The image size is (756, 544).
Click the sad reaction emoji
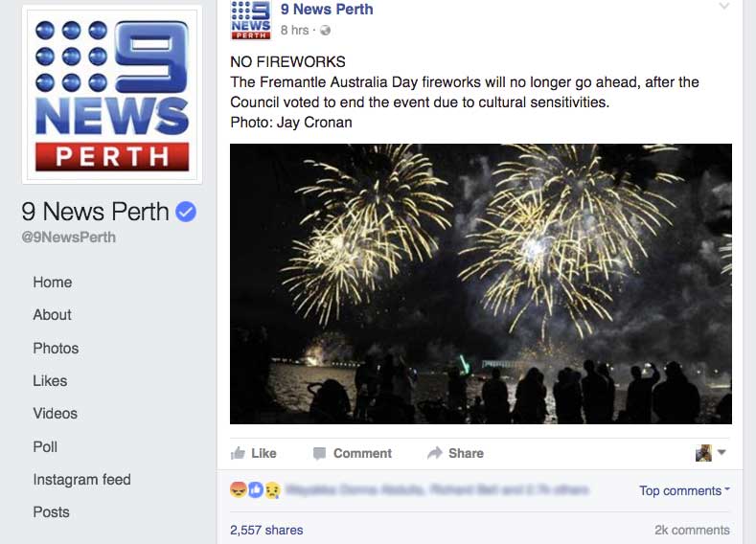pyautogui.click(x=272, y=490)
